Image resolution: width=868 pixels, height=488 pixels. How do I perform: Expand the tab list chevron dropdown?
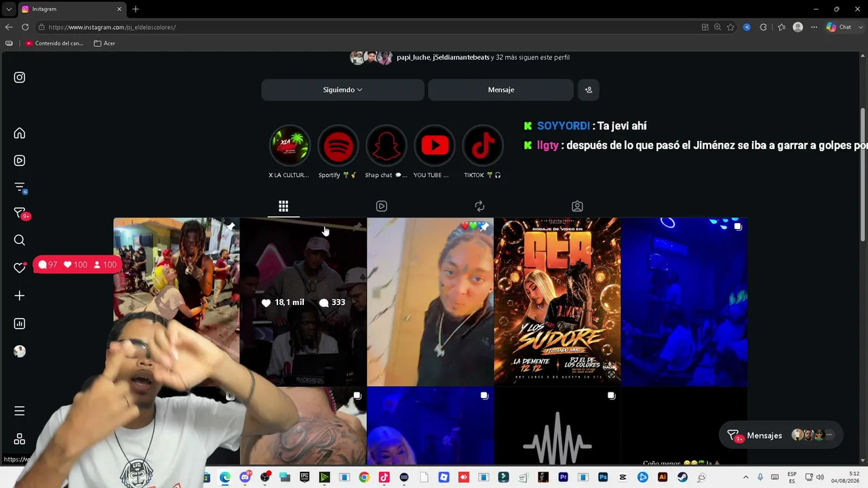[x=8, y=9]
